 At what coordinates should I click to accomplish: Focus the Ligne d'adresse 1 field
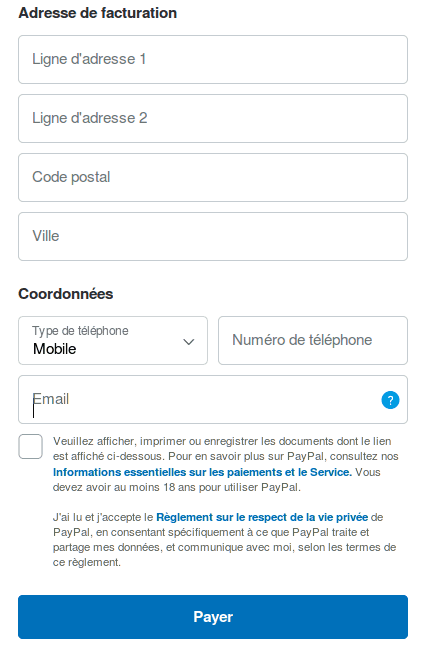[213, 60]
